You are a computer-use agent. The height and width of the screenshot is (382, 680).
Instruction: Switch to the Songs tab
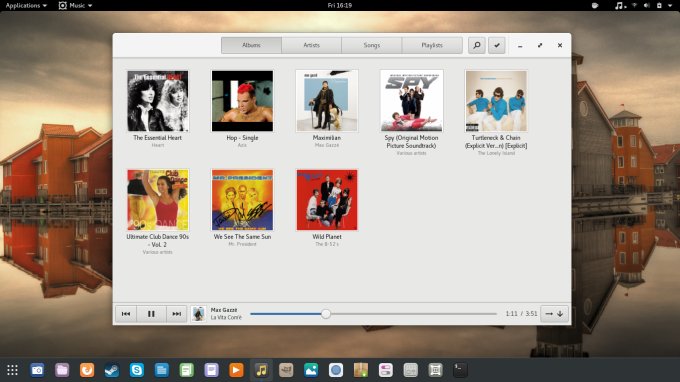(372, 45)
